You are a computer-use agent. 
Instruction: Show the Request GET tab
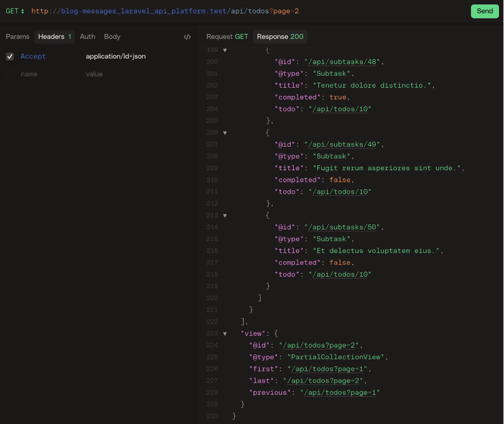(x=227, y=37)
